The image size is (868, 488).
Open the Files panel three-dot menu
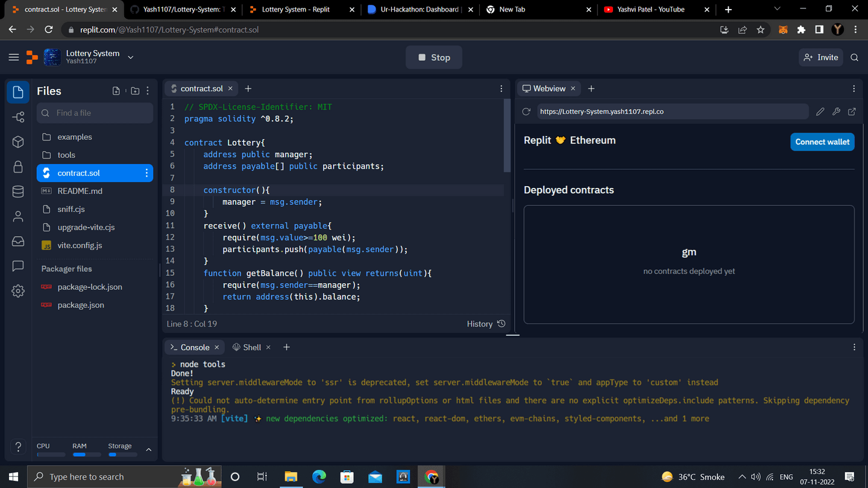[x=148, y=91]
